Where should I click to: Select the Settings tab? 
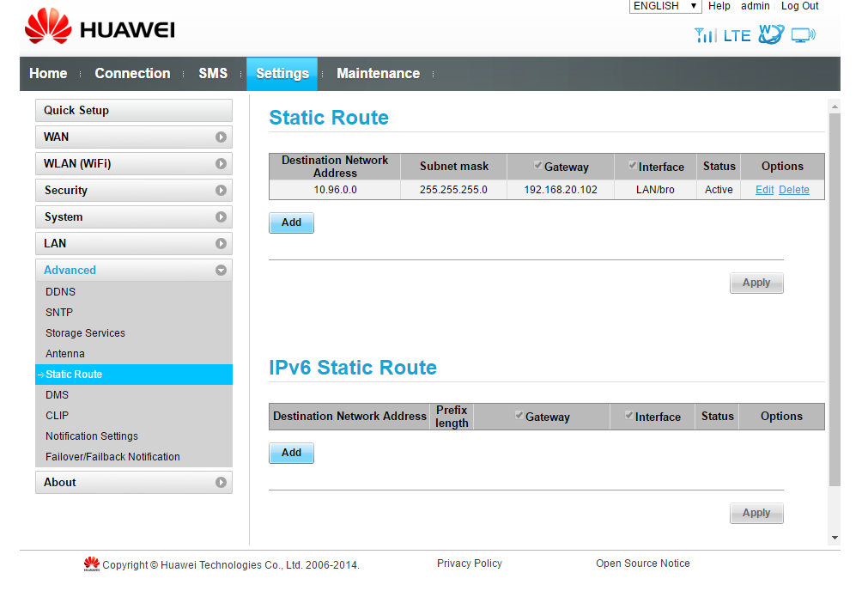tap(282, 74)
